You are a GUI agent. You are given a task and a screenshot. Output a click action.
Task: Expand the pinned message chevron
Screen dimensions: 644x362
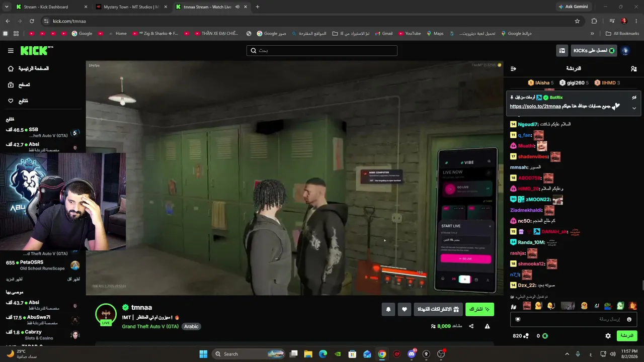coord(634,108)
